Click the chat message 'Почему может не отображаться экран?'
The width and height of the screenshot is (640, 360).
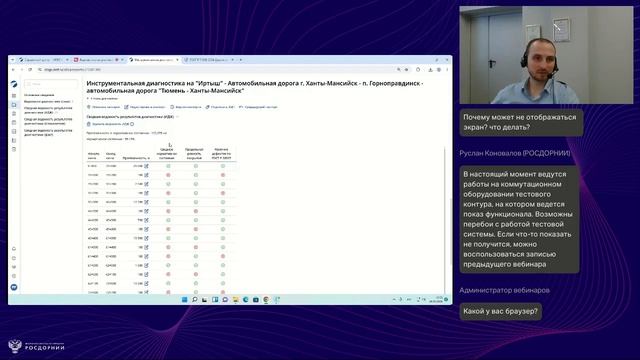pyautogui.click(x=521, y=122)
